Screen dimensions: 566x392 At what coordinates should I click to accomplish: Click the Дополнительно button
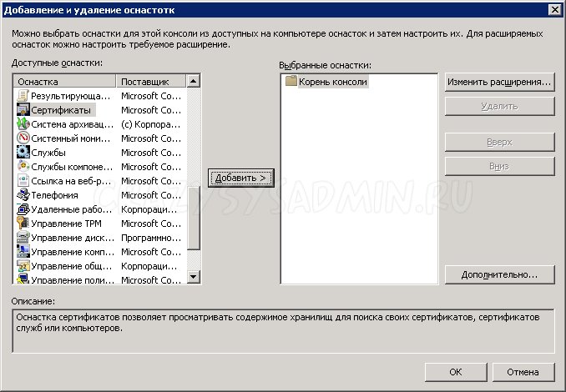[499, 274]
